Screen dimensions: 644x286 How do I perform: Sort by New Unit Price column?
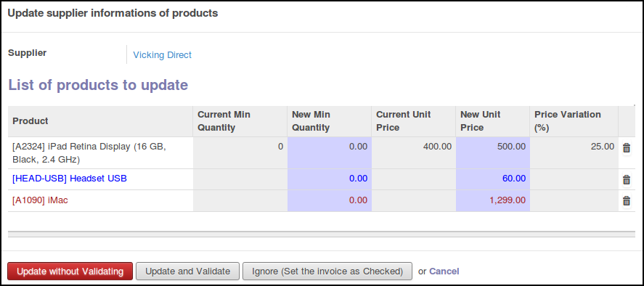click(493, 121)
